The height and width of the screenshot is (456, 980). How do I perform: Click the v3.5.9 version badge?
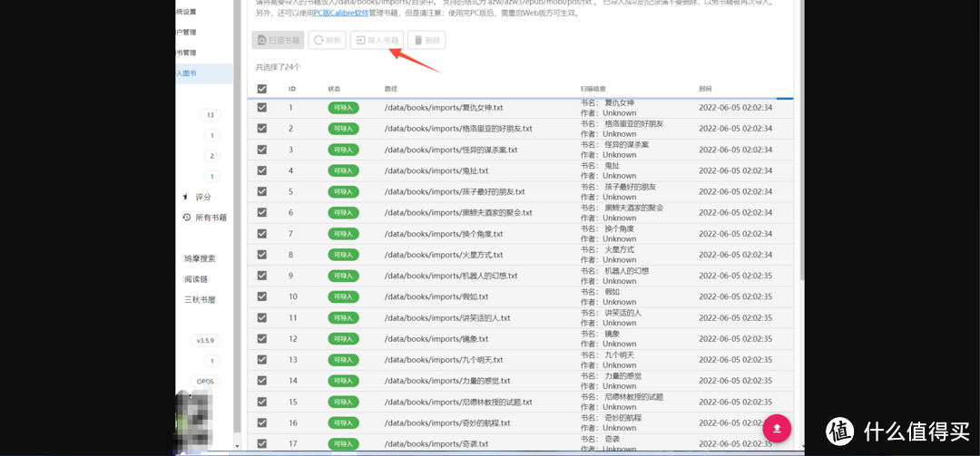(x=205, y=341)
